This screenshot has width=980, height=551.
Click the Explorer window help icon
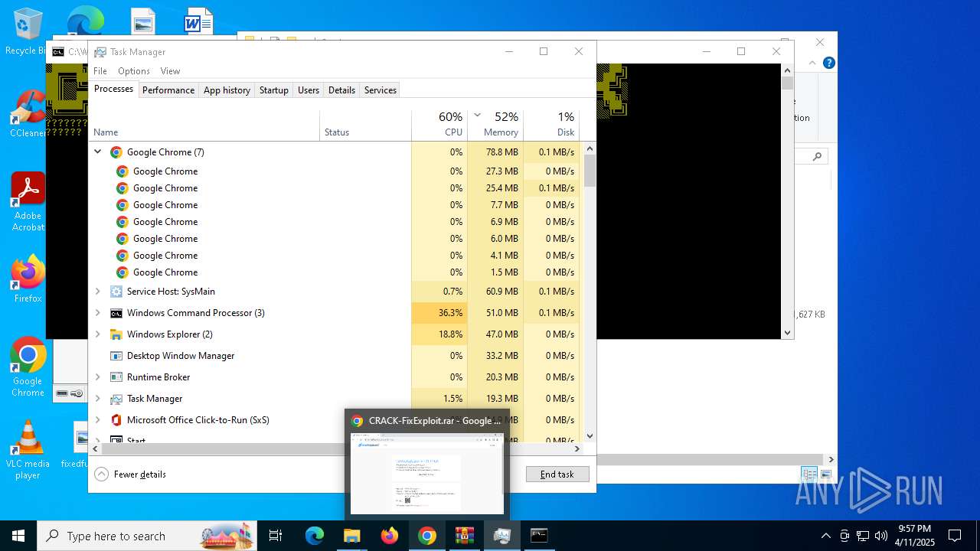[x=828, y=63]
